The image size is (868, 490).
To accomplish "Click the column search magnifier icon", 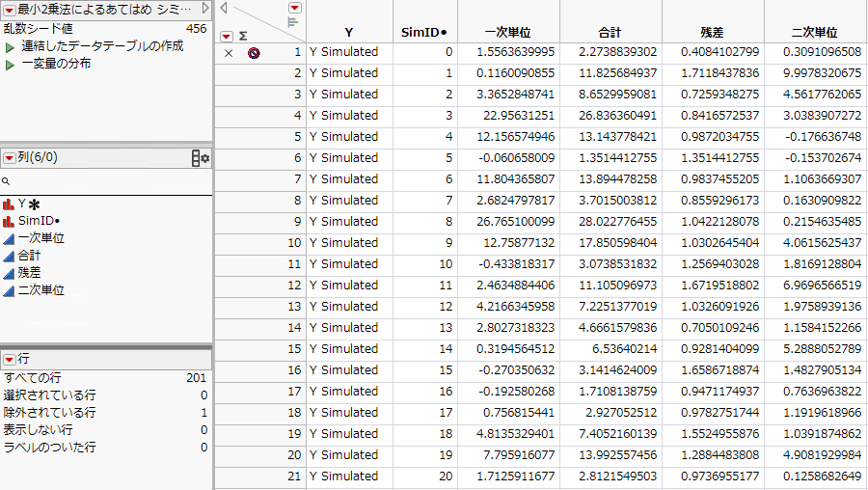I will (x=6, y=181).
